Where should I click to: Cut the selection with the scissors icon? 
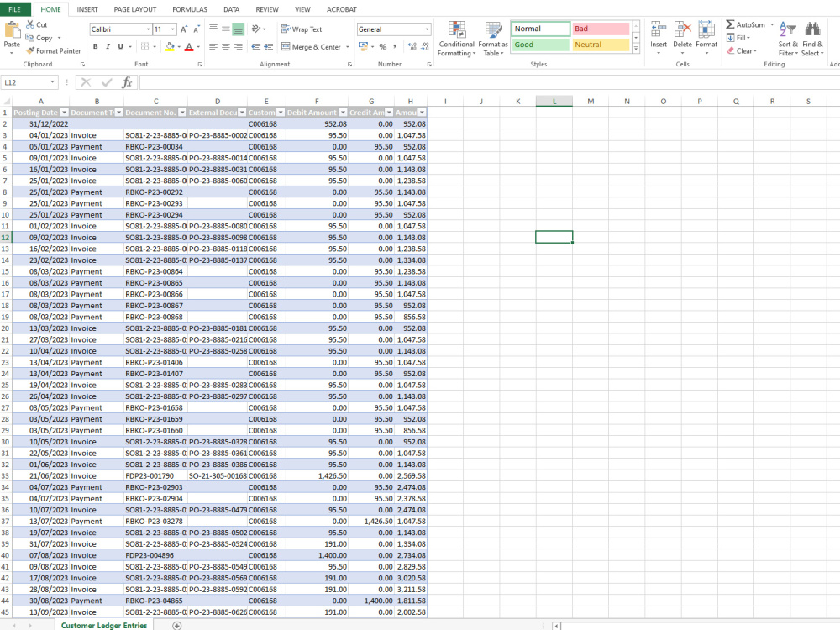[30, 24]
